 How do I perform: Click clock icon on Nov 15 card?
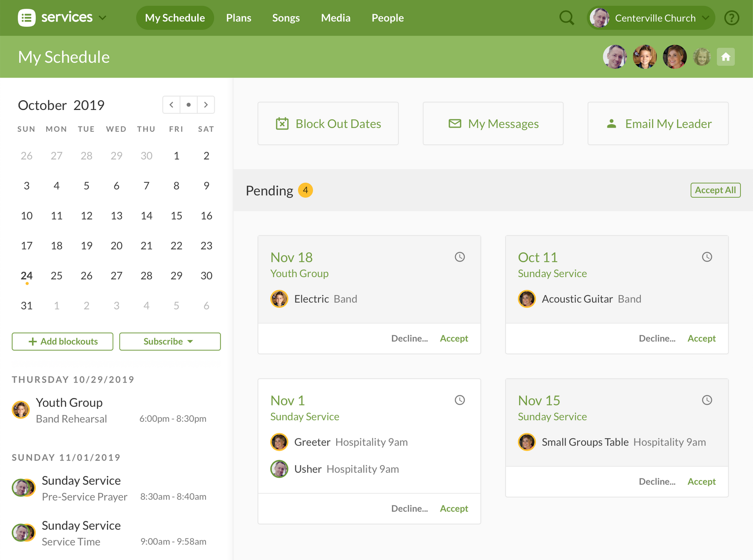tap(707, 400)
